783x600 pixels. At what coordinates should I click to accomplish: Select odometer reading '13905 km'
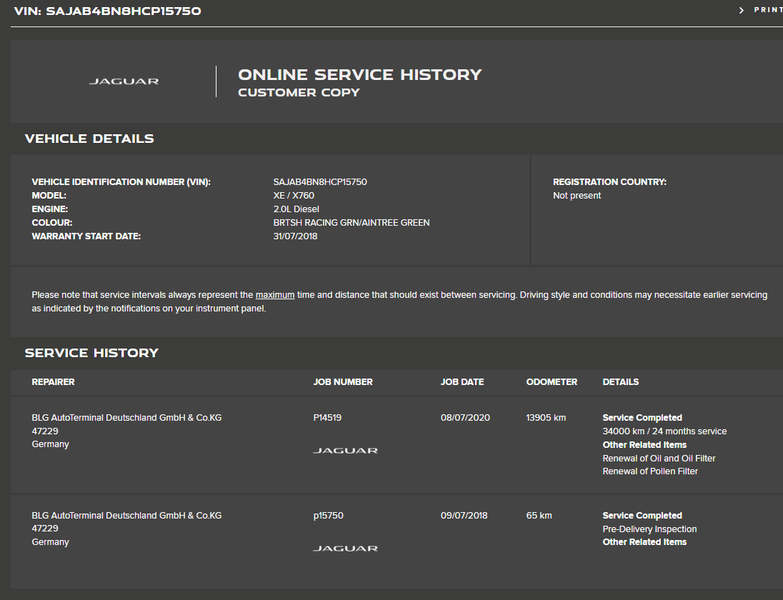(546, 418)
